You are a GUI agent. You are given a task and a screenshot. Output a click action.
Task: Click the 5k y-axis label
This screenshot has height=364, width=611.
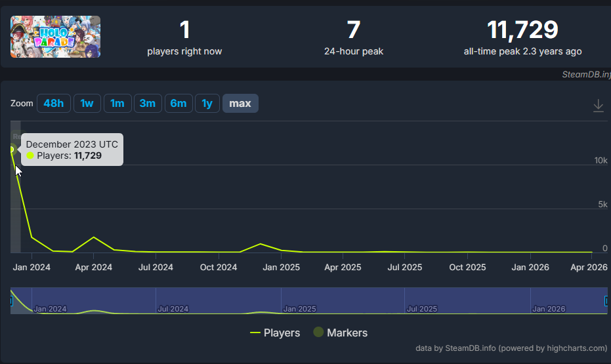click(x=603, y=205)
